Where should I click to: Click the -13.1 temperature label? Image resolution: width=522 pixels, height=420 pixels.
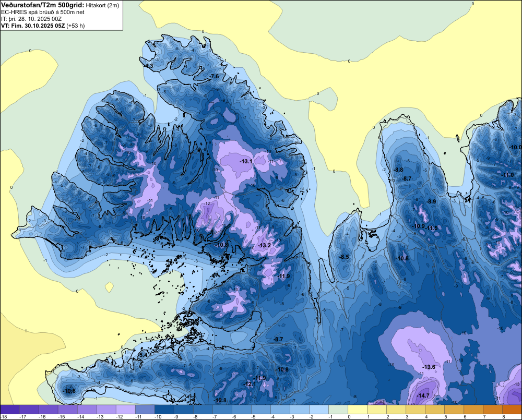246,161
